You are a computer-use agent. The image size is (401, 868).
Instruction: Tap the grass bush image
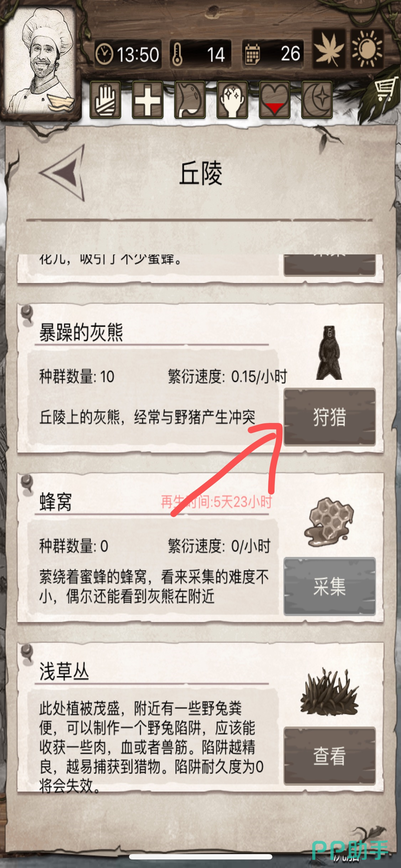pyautogui.click(x=329, y=693)
